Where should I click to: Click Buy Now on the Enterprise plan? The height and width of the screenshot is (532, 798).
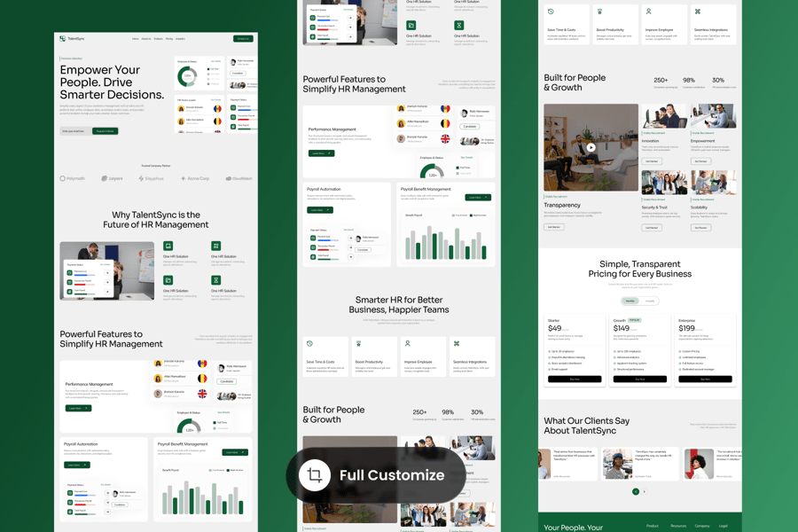pos(705,379)
